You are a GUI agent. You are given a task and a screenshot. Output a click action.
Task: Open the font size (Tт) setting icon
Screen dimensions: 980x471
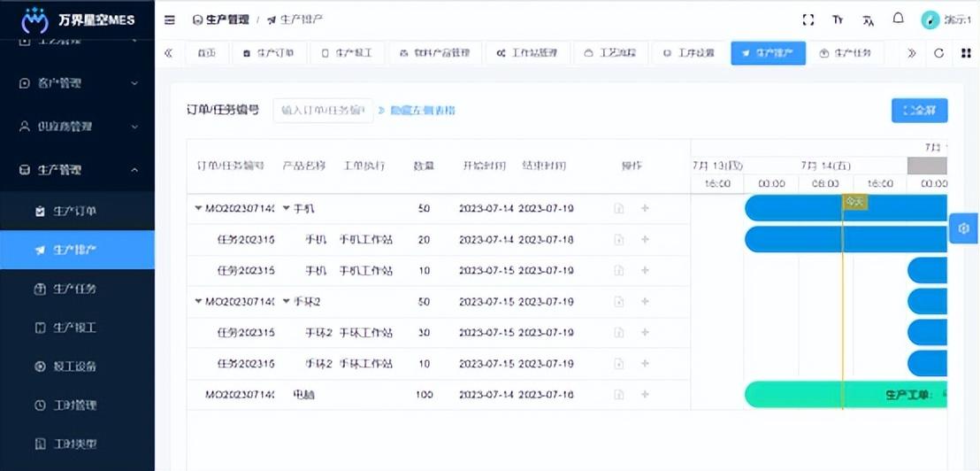[838, 20]
